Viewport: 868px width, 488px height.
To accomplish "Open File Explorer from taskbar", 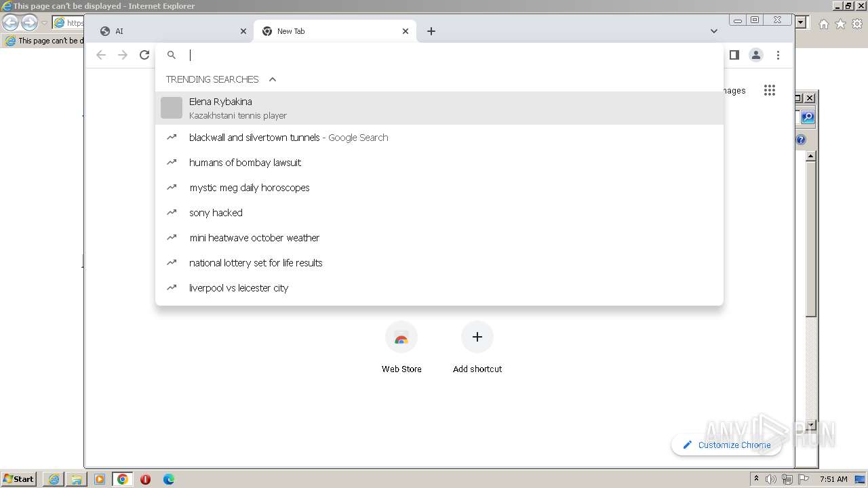I will point(77,479).
